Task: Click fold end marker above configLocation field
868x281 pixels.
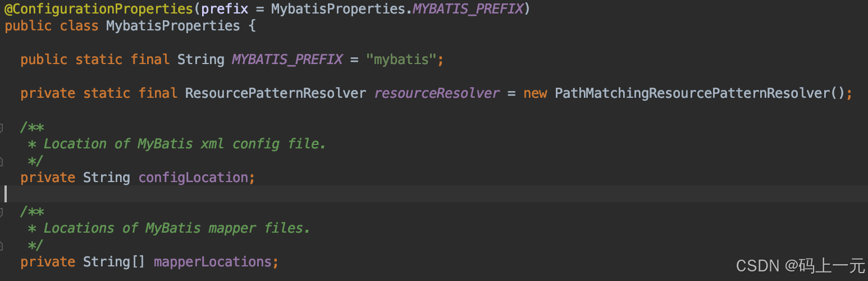Action: [x=2, y=161]
